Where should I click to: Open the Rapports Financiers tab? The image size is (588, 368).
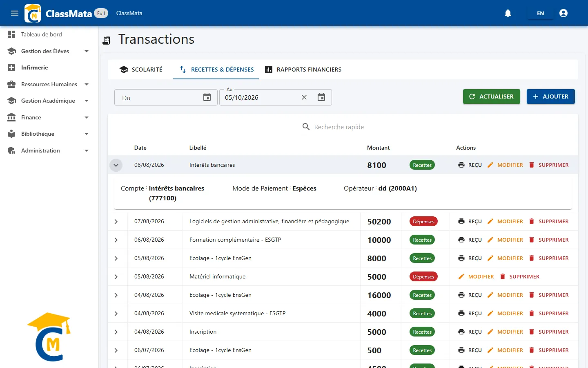click(x=303, y=70)
